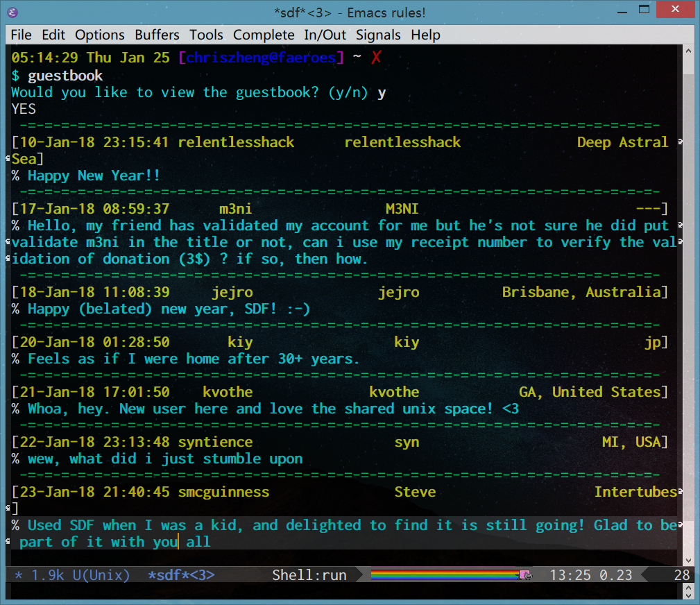Click the Nyan Cat icon in mode line
700x605 pixels.
pos(525,574)
